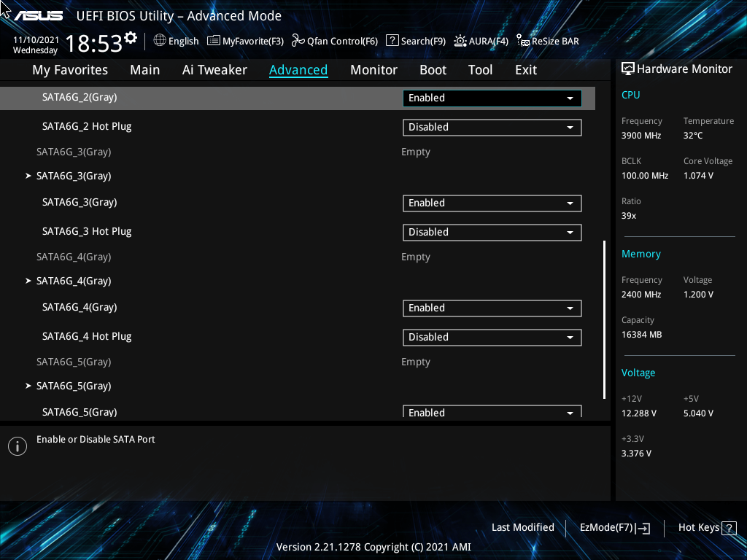Click the Qfan Control(F6) label
Viewport: 747px width, 560px height.
pyautogui.click(x=342, y=41)
